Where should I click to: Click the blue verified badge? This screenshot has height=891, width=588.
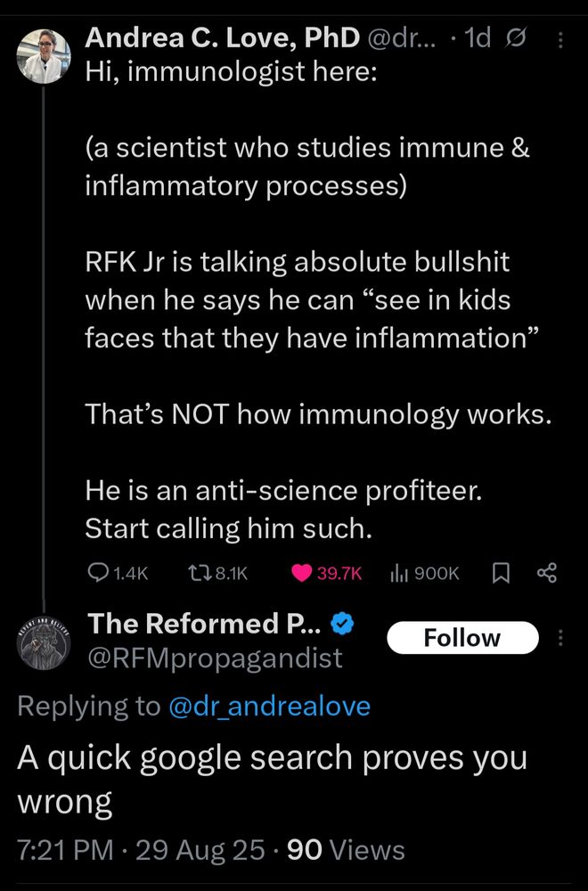[x=342, y=625]
